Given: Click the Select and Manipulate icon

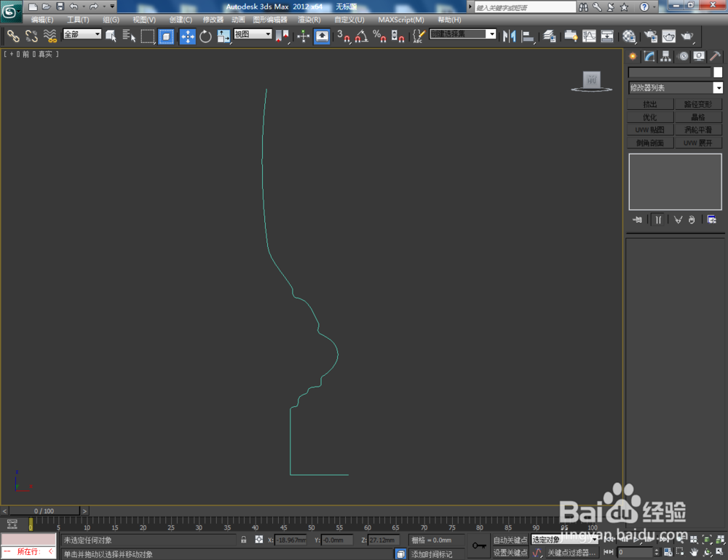Looking at the screenshot, I should (x=303, y=36).
